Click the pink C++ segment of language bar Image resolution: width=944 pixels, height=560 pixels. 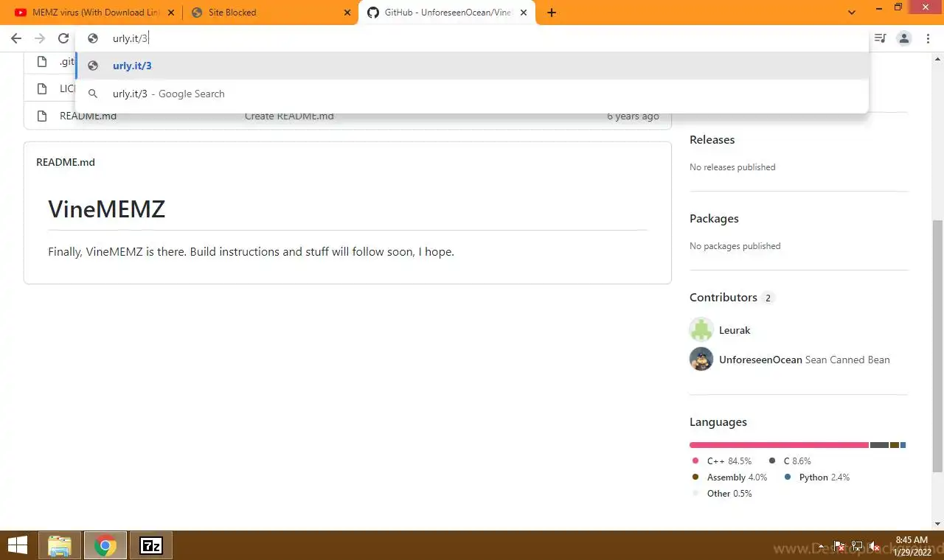click(779, 445)
